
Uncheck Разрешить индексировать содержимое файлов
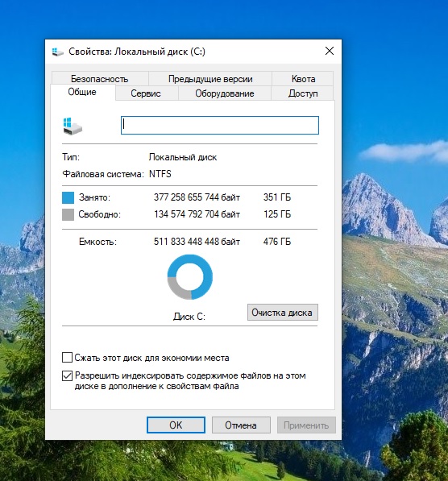point(67,375)
